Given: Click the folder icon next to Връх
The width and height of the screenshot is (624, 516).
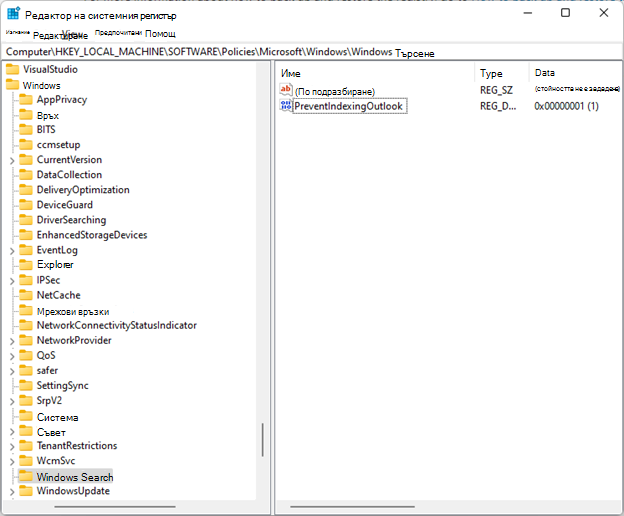Looking at the screenshot, I should click(26, 115).
